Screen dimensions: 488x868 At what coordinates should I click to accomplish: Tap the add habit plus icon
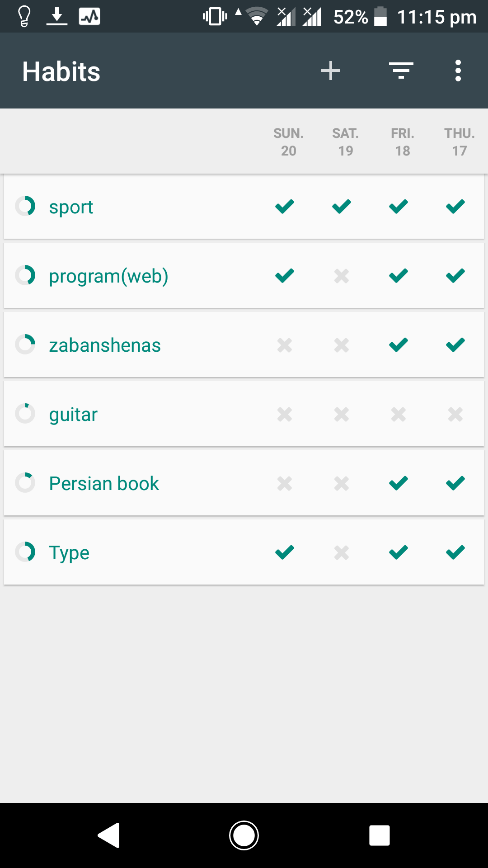click(331, 71)
